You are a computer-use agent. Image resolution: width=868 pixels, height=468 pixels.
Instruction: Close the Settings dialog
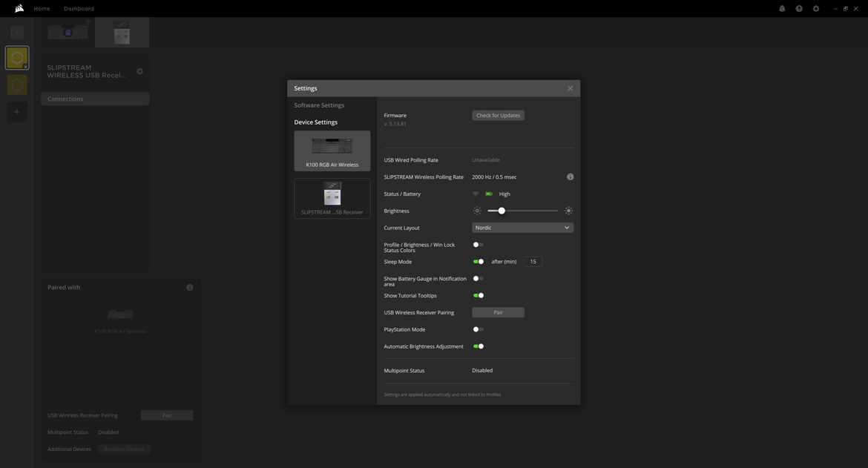tap(571, 88)
